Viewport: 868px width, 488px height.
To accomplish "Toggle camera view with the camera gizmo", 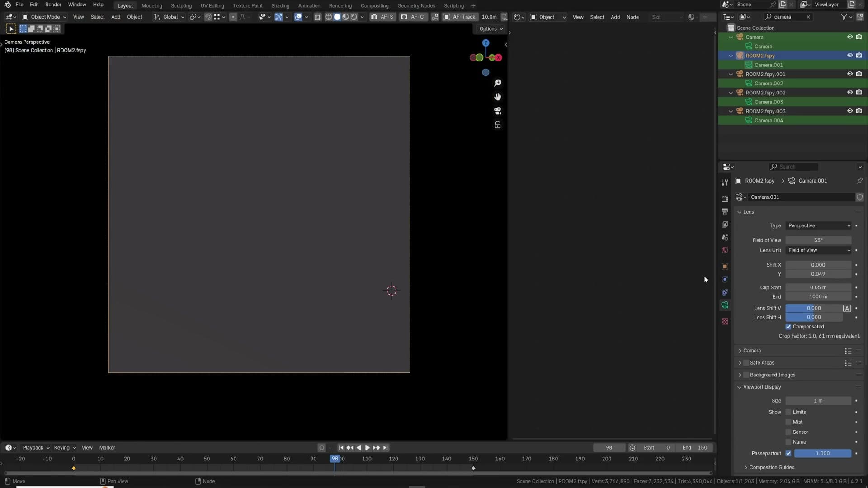I will [x=498, y=111].
